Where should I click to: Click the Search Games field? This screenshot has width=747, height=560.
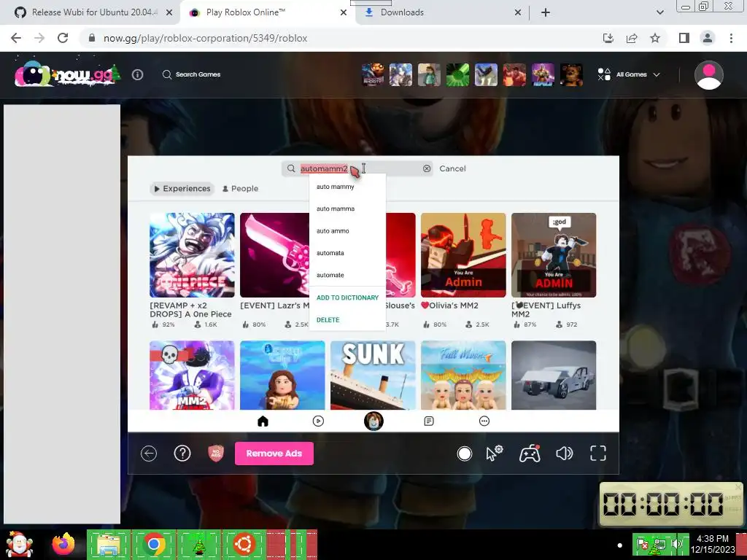point(192,75)
